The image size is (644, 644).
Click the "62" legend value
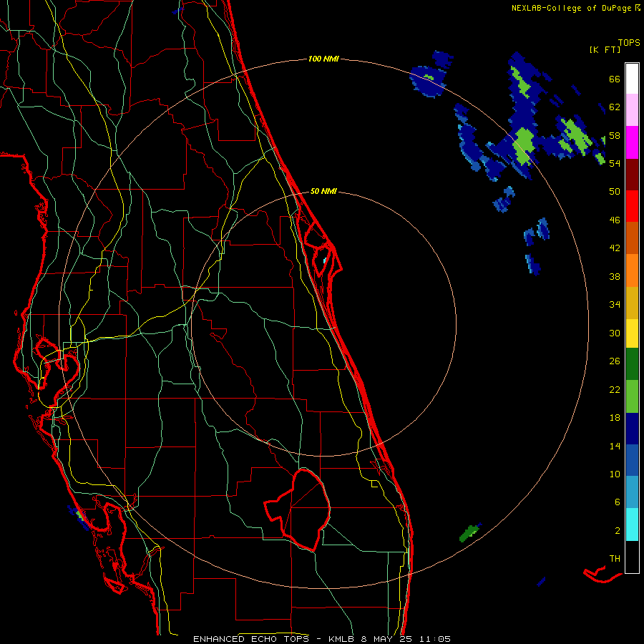click(x=615, y=107)
